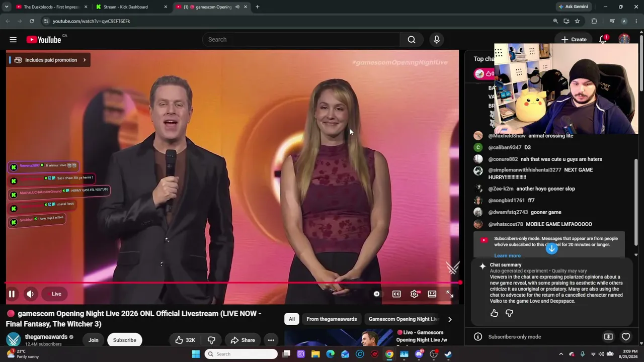Open the tab search dropdown
Image resolution: width=644 pixels, height=362 pixels.
point(7,7)
